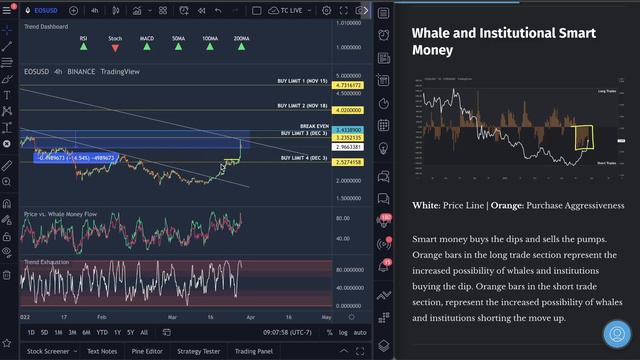Expand the TC LIVE layout dropdown arrow

click(309, 11)
